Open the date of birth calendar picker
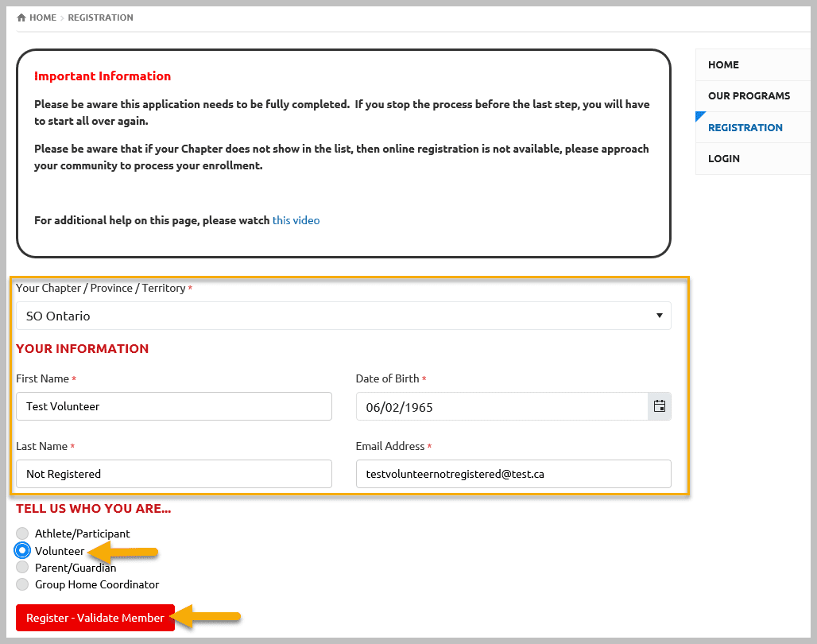This screenshot has height=644, width=817. [659, 406]
